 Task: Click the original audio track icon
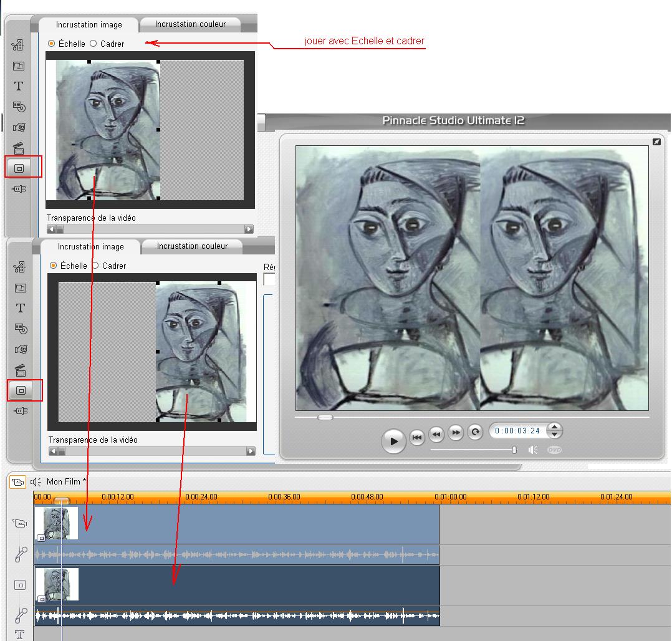[21, 554]
